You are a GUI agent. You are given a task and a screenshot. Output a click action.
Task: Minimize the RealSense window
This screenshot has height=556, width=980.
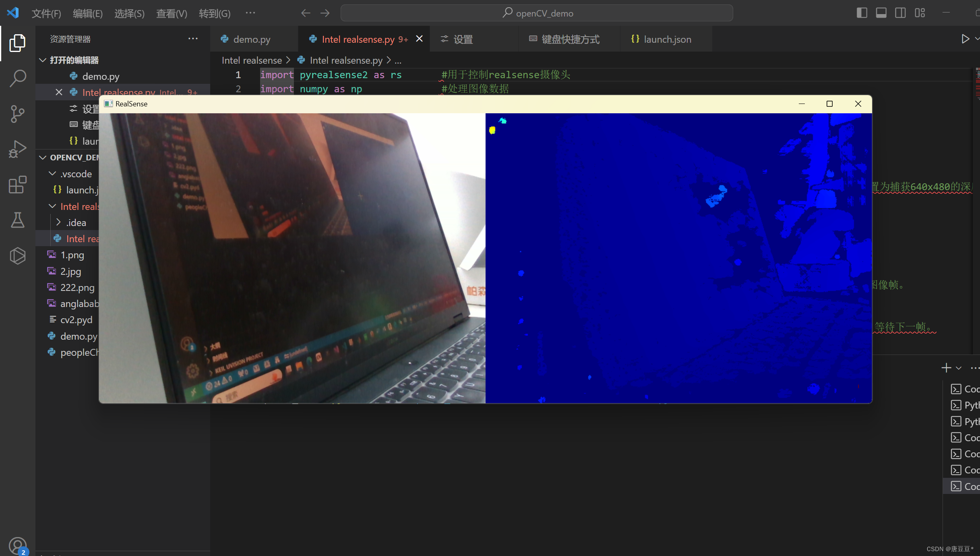802,104
